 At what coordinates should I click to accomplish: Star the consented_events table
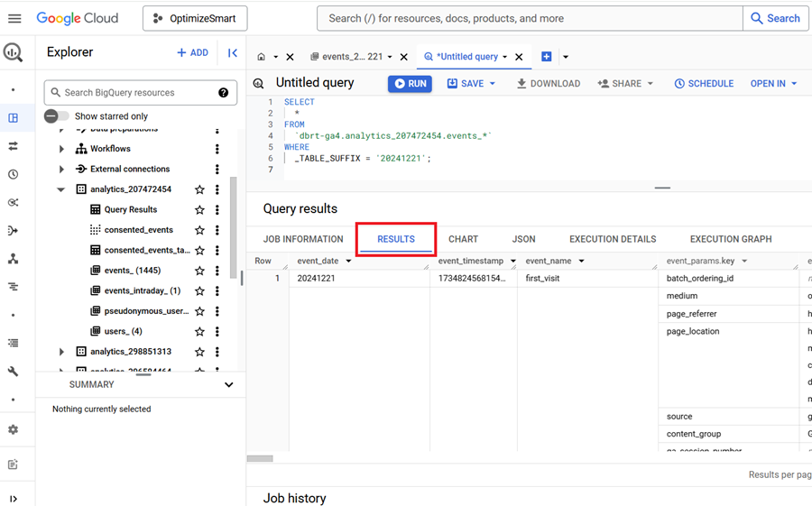click(x=199, y=230)
